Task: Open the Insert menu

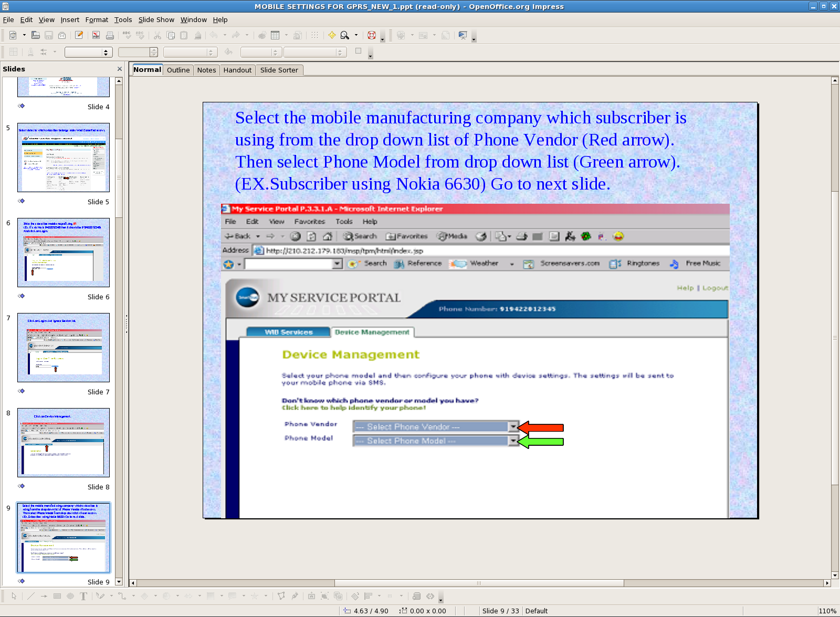Action: coord(70,20)
